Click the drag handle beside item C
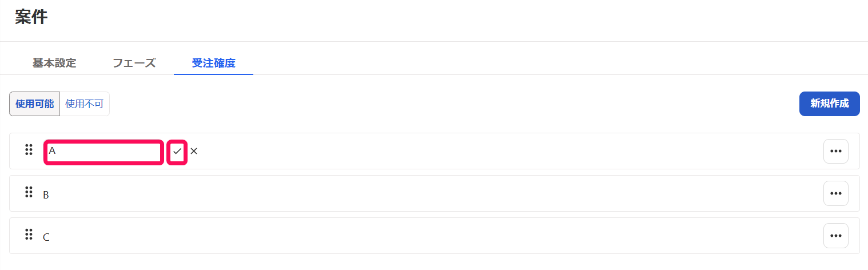The image size is (868, 270). coord(29,235)
